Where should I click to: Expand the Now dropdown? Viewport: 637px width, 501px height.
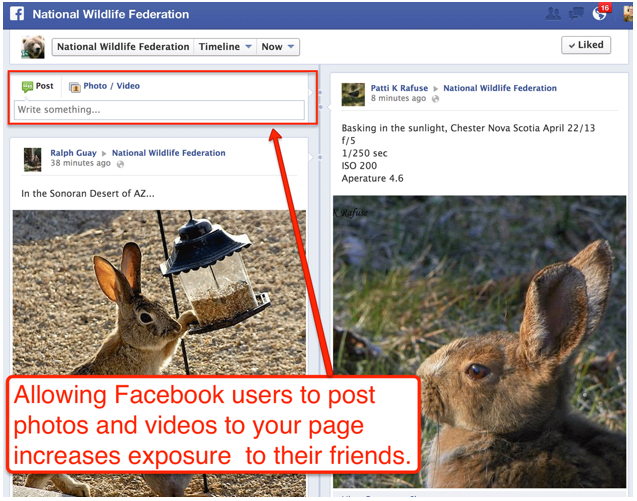coord(278,47)
